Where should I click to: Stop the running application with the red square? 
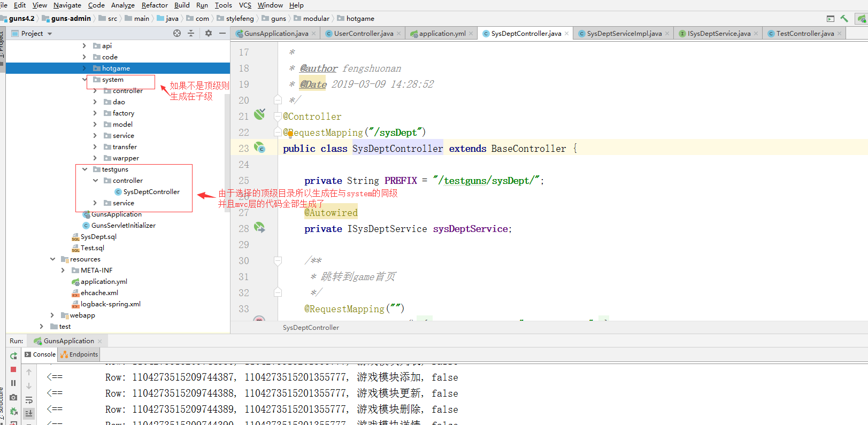click(13, 369)
